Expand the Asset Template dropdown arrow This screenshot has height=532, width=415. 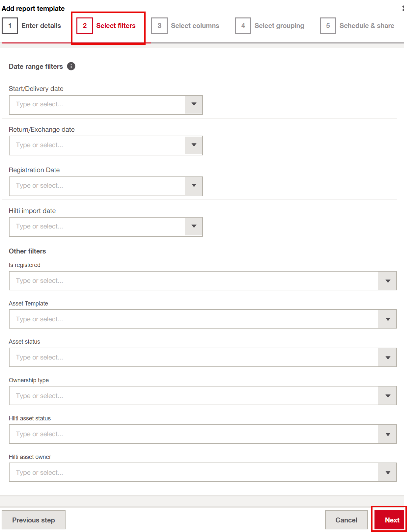388,319
